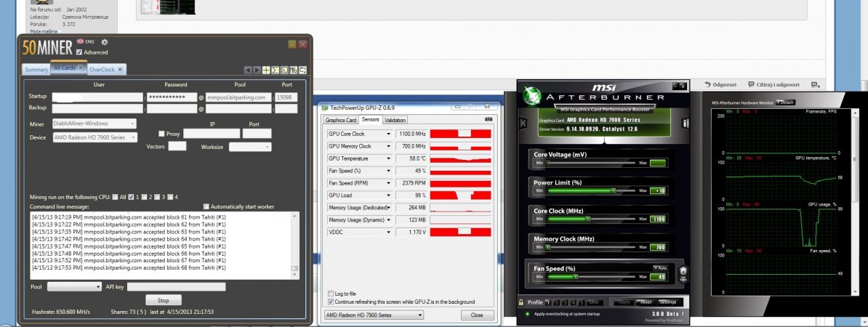Click the previous tab arrow in 50Miner toolbar
This screenshot has width=868, height=327.
249,70
